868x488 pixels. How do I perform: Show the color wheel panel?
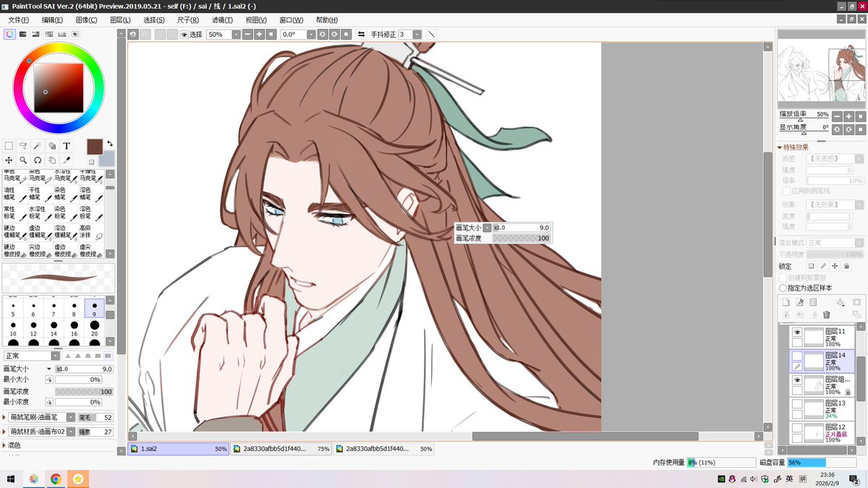(x=9, y=34)
